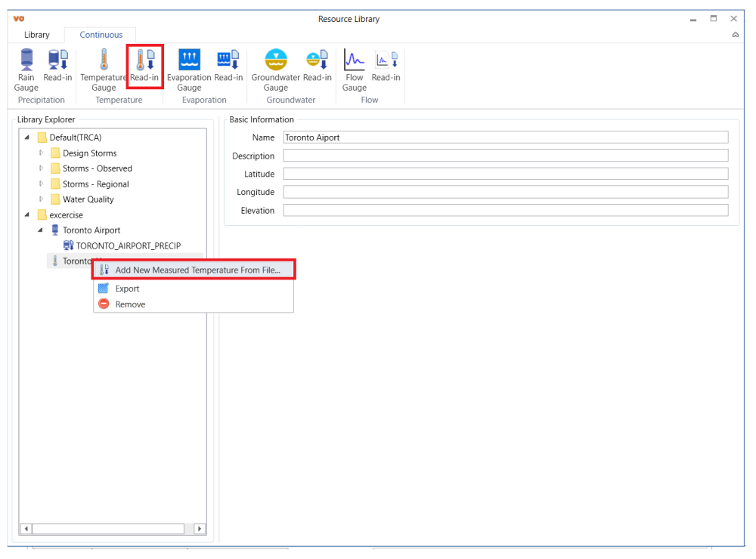Expand the Design Storms folder
The height and width of the screenshot is (559, 756).
pos(41,153)
